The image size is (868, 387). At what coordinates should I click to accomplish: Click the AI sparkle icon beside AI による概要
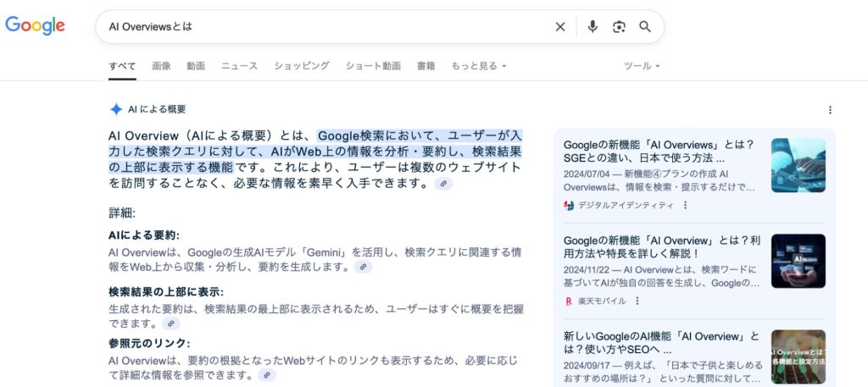point(115,109)
